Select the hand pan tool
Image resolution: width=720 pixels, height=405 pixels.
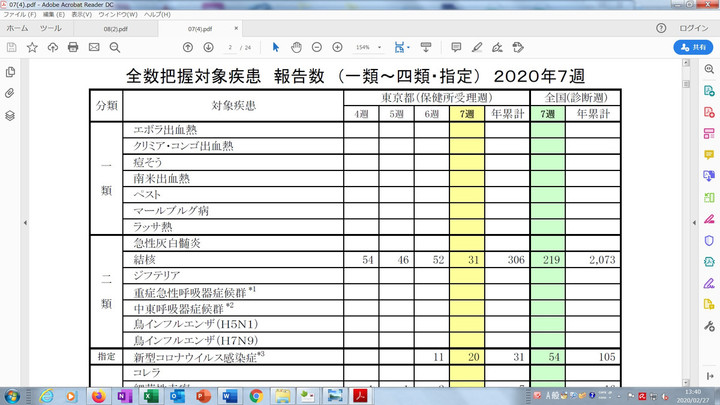pos(296,47)
